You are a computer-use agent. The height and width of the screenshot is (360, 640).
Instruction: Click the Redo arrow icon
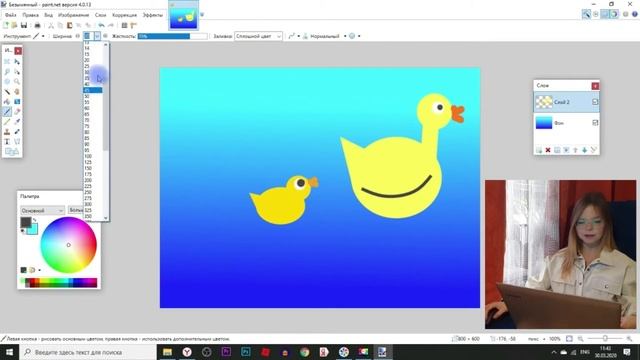(x=111, y=25)
